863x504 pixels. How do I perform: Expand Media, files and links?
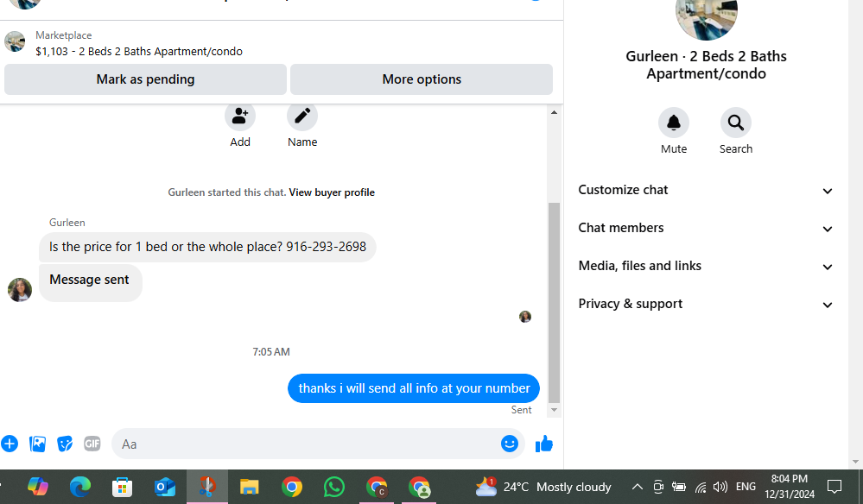706,266
